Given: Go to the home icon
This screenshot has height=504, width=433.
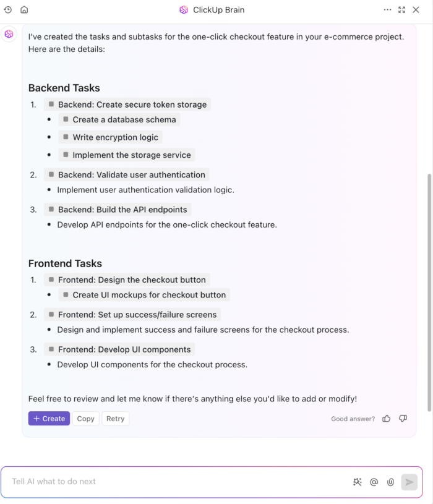Looking at the screenshot, I should (x=24, y=10).
